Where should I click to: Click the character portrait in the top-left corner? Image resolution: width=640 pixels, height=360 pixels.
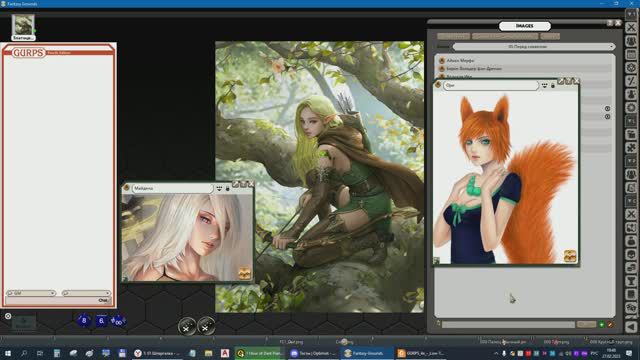click(23, 25)
